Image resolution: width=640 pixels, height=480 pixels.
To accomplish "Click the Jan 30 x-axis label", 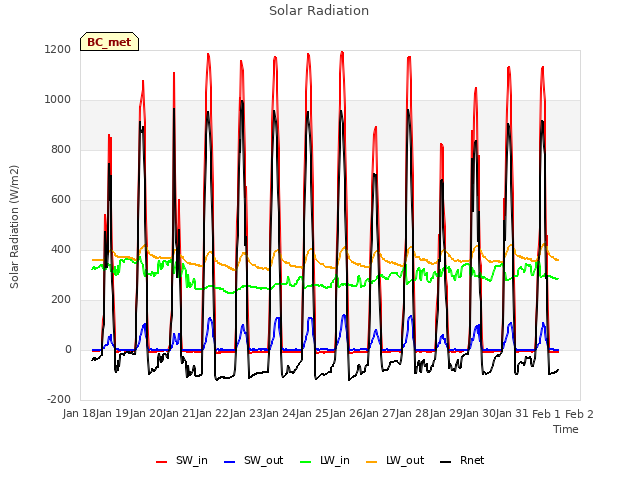I will [479, 413].
